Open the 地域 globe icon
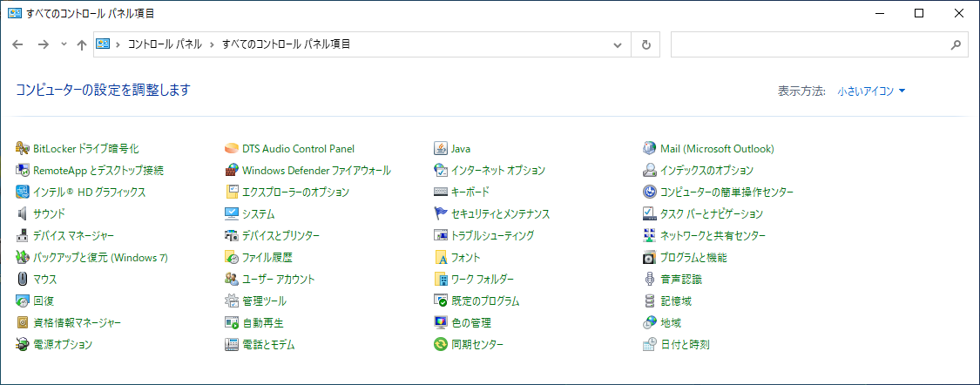Viewport: 980px width, 385px height. pyautogui.click(x=649, y=322)
